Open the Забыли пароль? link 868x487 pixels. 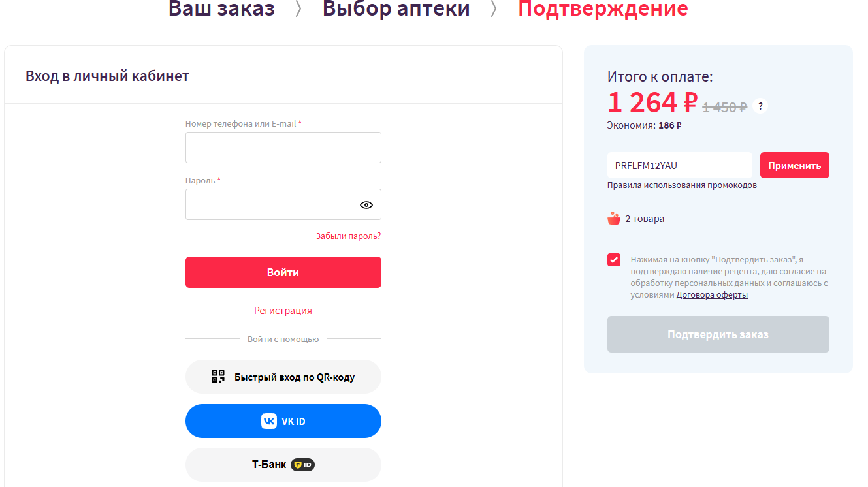[x=348, y=236]
